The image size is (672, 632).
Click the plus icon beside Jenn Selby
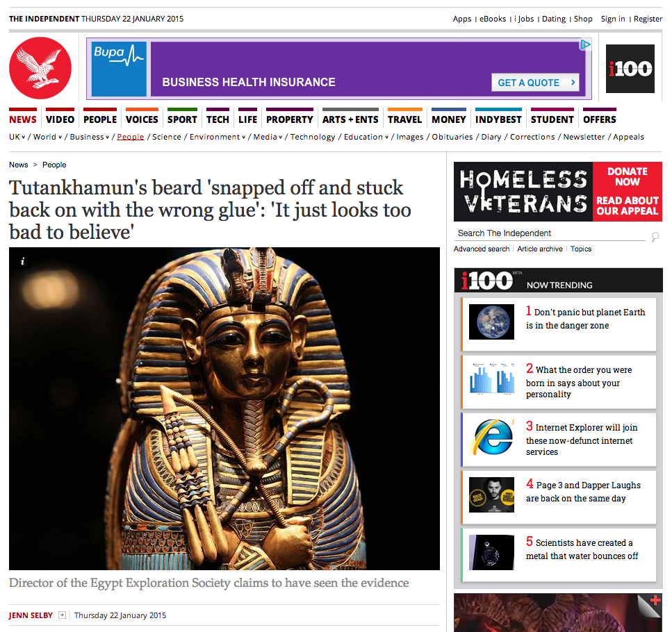(63, 615)
